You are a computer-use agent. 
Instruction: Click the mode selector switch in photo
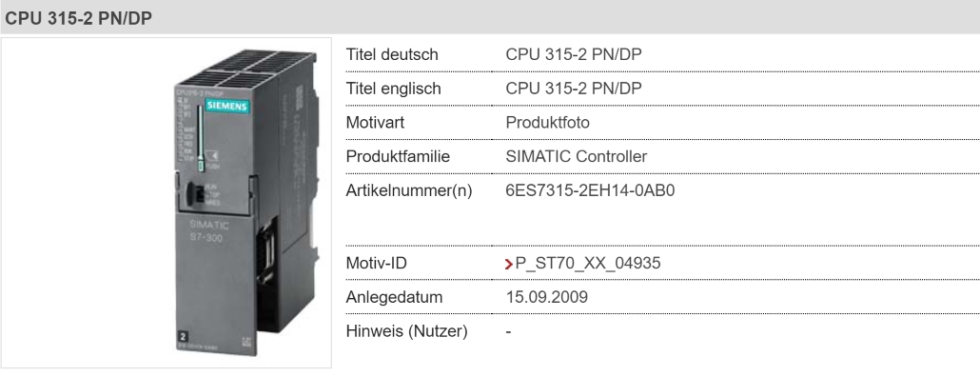(x=196, y=192)
